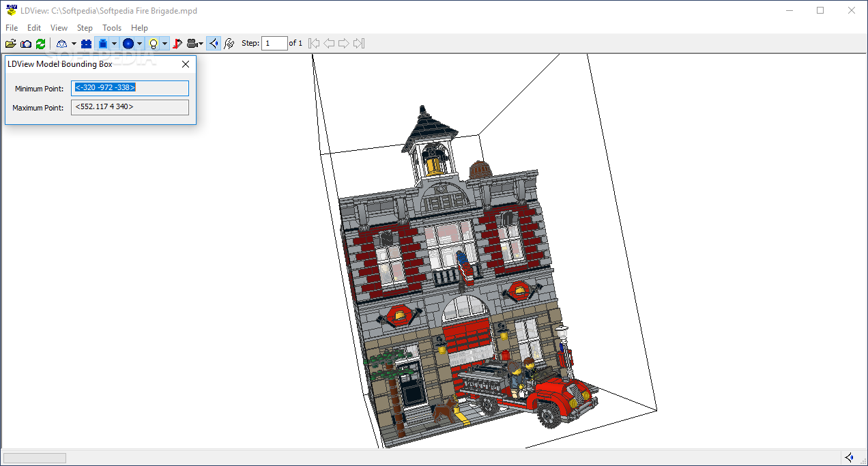Click the Step number input field
The width and height of the screenshot is (868, 466).
pyautogui.click(x=274, y=44)
